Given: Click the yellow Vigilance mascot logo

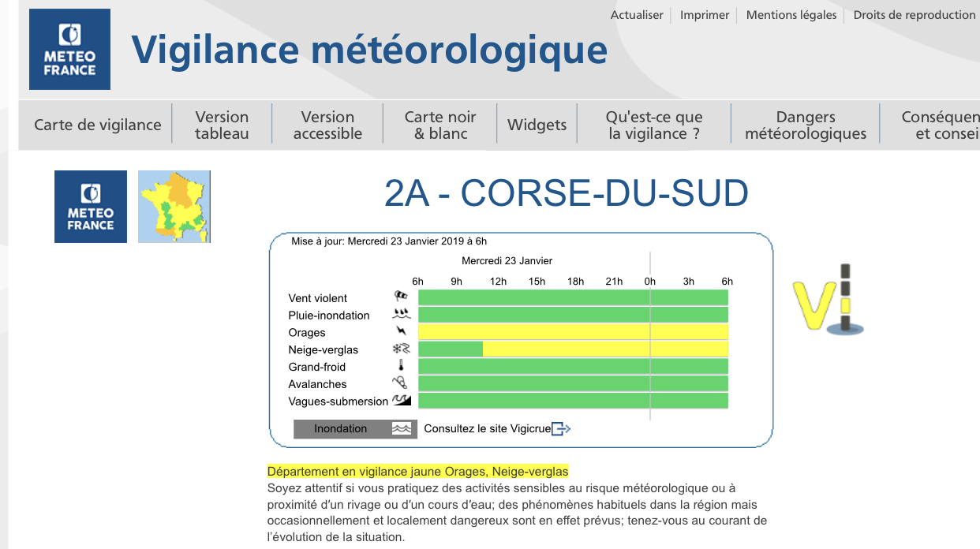Looking at the screenshot, I should [x=829, y=301].
